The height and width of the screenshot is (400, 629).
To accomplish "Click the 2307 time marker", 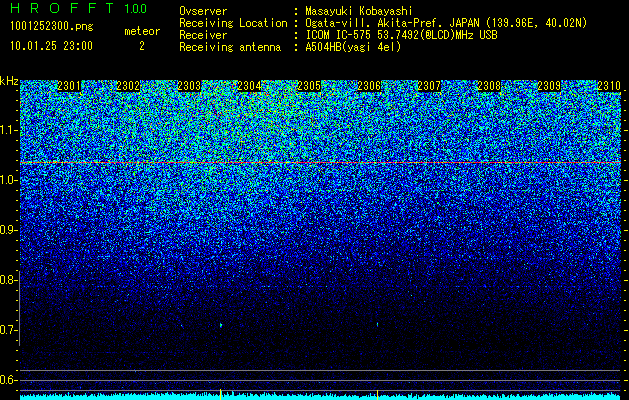I will (x=429, y=86).
